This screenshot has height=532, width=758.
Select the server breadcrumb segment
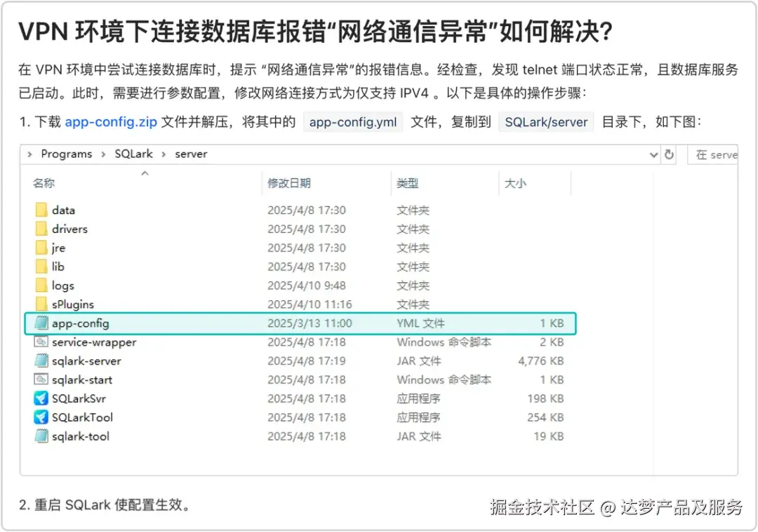[x=191, y=154]
